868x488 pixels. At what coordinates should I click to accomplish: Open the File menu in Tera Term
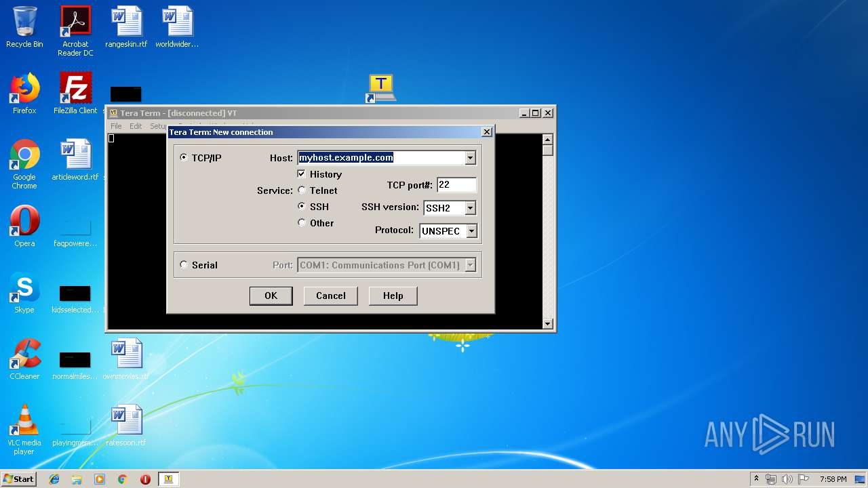(x=116, y=126)
